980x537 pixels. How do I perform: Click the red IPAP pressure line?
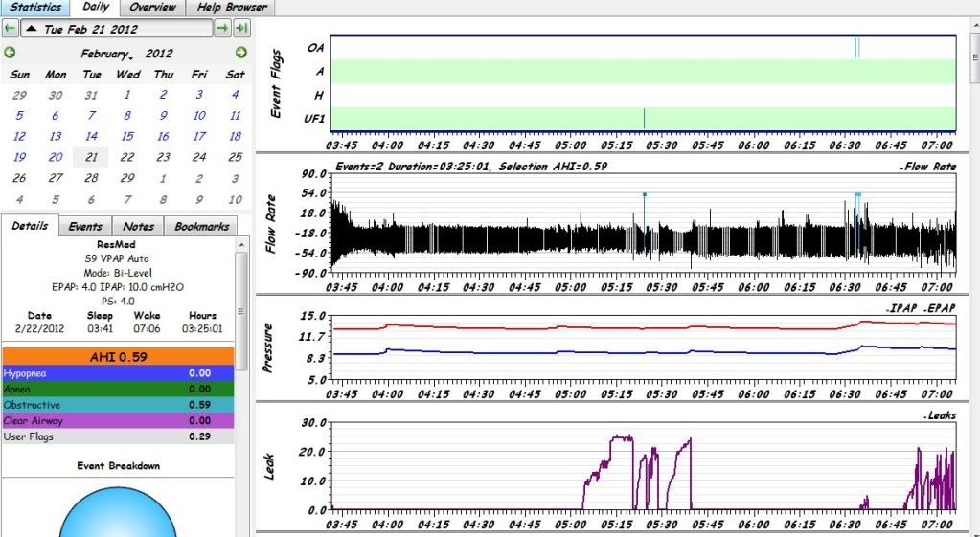644,327
